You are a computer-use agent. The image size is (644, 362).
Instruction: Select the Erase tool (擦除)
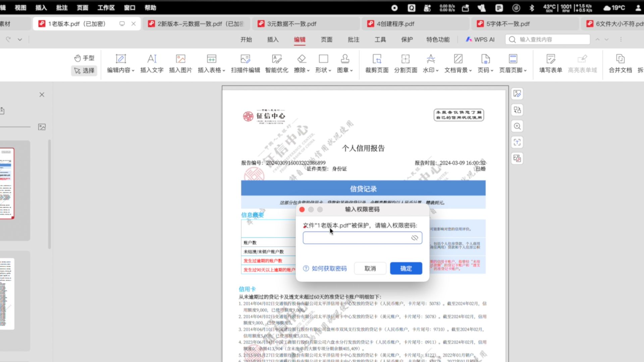tap(302, 63)
